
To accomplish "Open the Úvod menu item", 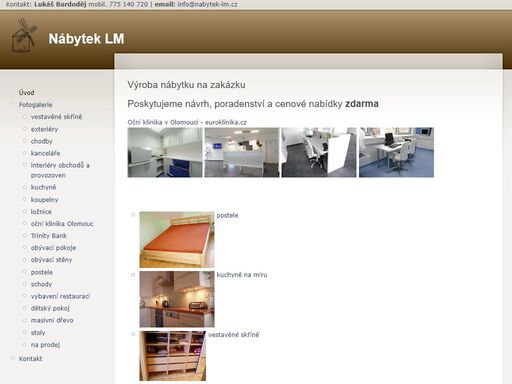I will coord(26,92).
